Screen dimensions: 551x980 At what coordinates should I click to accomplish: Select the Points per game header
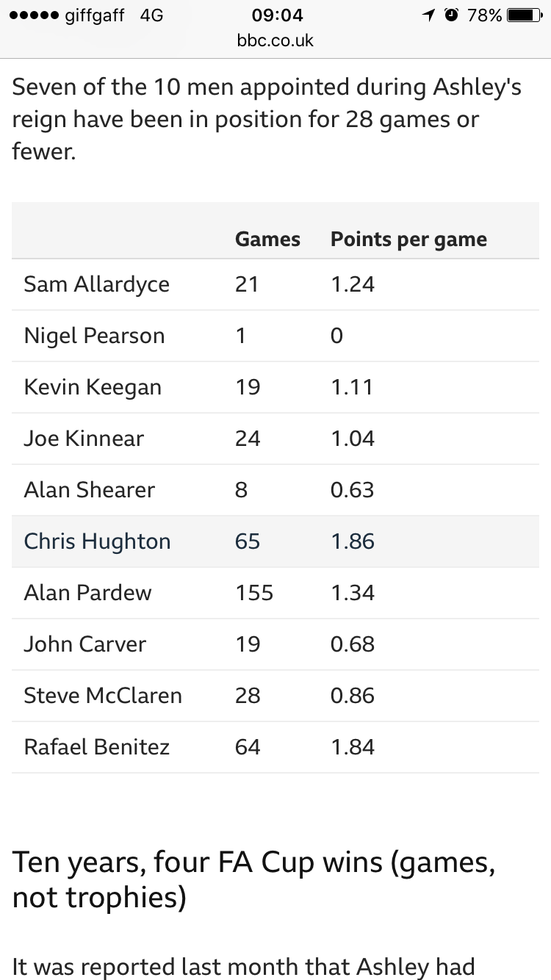pos(408,239)
